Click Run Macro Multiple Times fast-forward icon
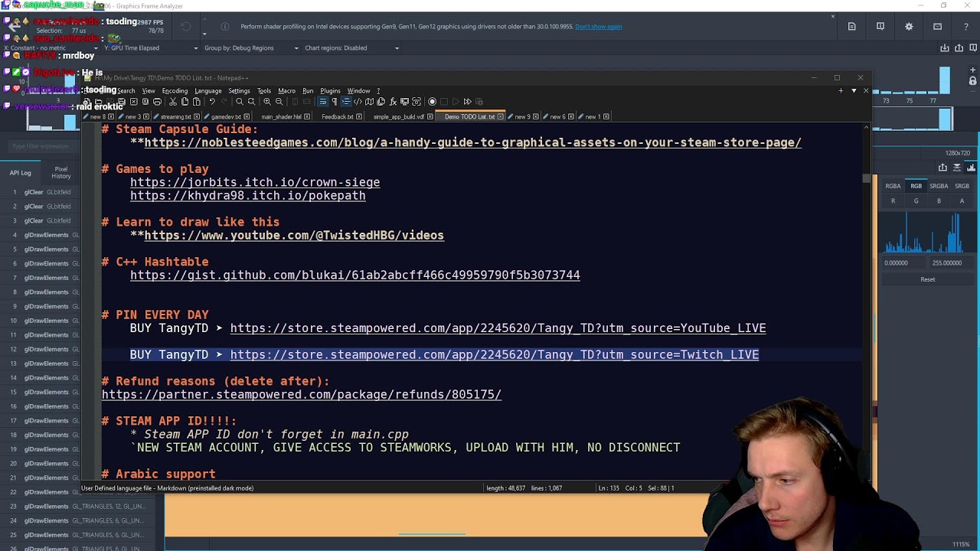Screen dimensions: 980x551 point(467,102)
